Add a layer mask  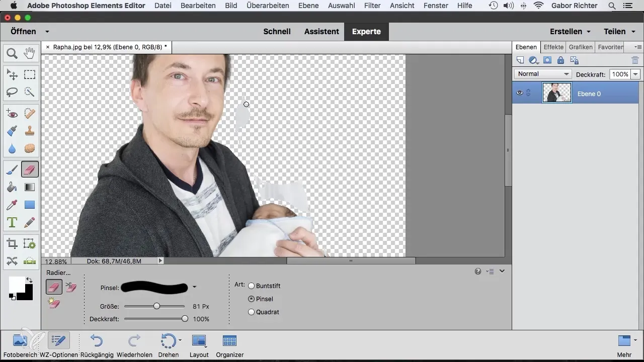point(547,60)
